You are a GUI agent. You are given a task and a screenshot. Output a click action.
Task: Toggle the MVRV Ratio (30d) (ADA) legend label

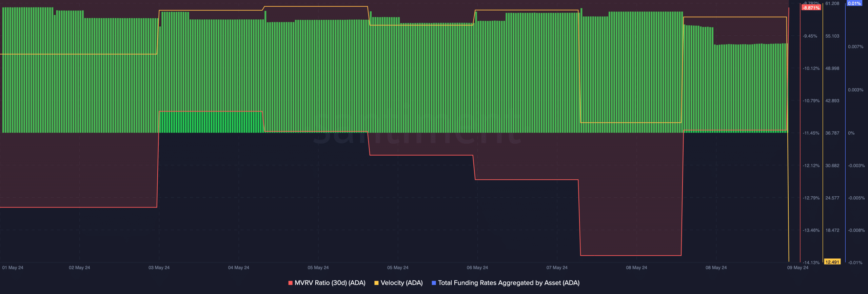pyautogui.click(x=330, y=283)
